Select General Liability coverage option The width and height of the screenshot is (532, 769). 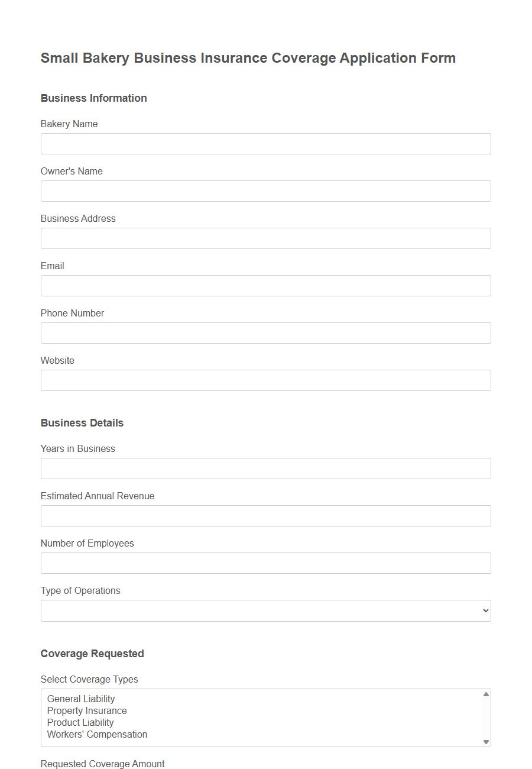click(x=81, y=699)
